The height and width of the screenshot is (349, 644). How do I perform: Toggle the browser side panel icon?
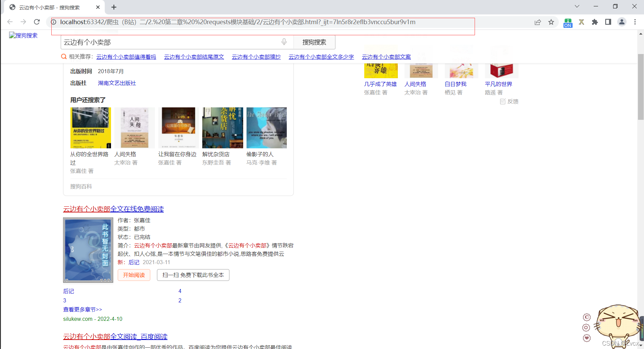tap(608, 22)
